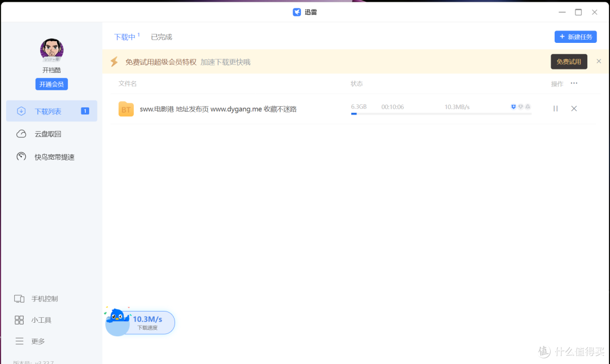Click the lightning bolt icon in banner
This screenshot has height=364, width=610.
pos(114,62)
